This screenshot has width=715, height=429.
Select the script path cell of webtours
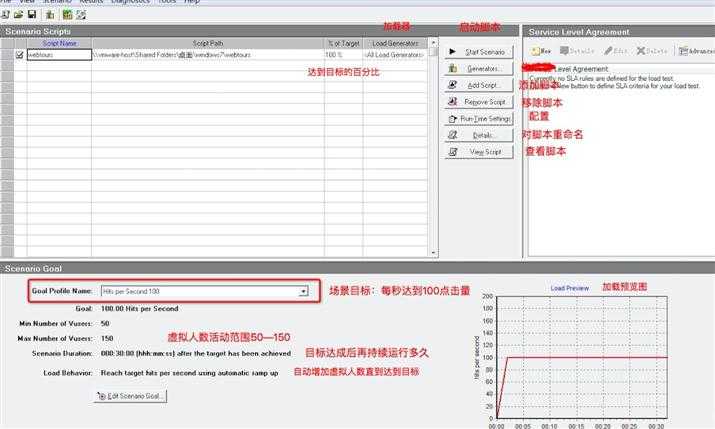tap(208, 55)
